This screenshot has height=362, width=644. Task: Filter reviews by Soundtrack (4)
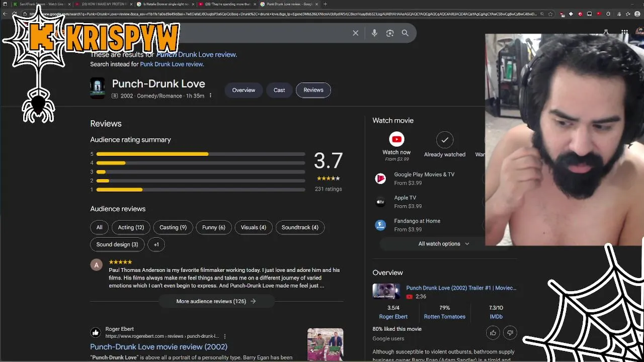pos(300,227)
